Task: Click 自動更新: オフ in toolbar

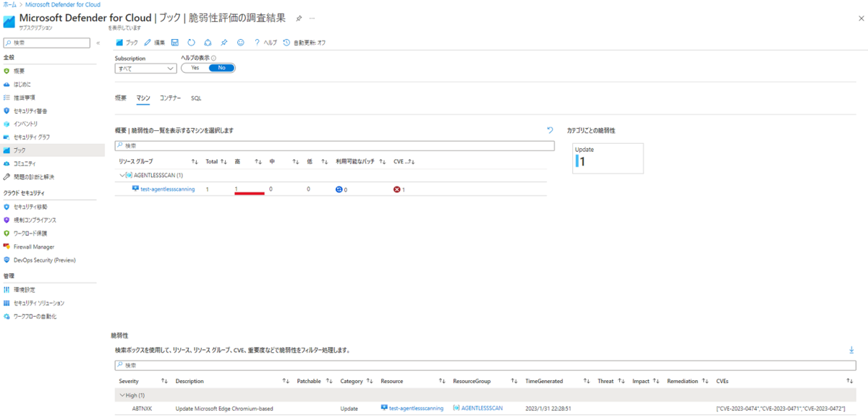Action: [x=305, y=43]
